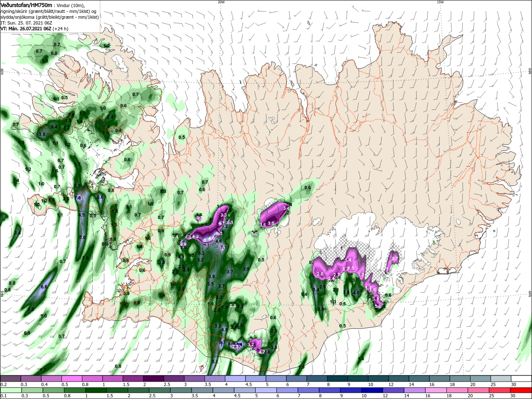Image resolution: width=532 pixels, height=399 pixels.
Task: Pick the dark teal 9–10 snow scale swatch
Action: [358, 379]
